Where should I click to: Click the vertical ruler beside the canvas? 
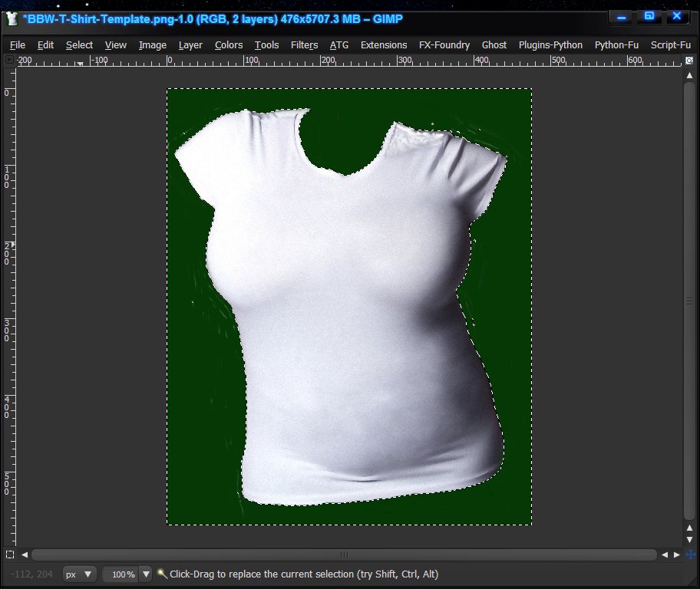10,307
